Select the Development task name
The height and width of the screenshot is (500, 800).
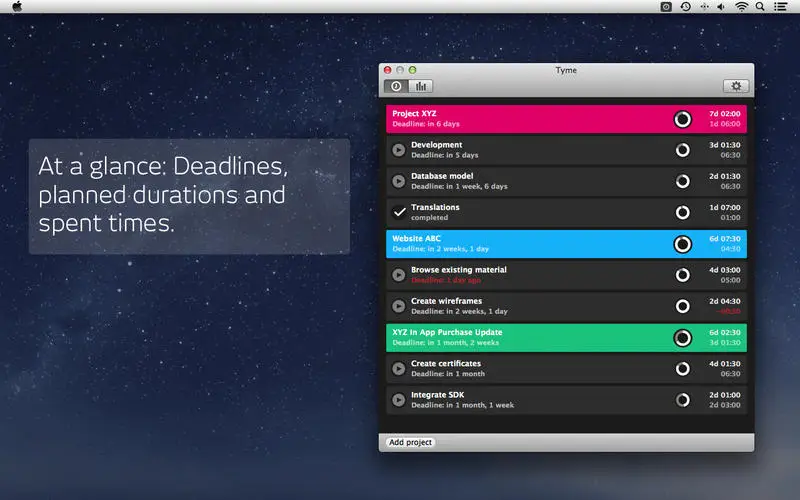pyautogui.click(x=437, y=145)
